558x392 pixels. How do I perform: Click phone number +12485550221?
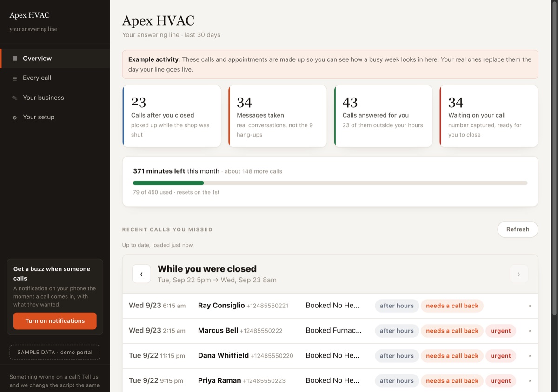coord(267,306)
